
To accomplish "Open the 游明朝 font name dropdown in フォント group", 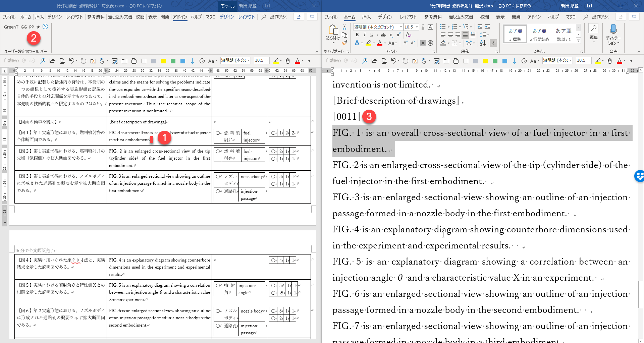I will tap(401, 27).
